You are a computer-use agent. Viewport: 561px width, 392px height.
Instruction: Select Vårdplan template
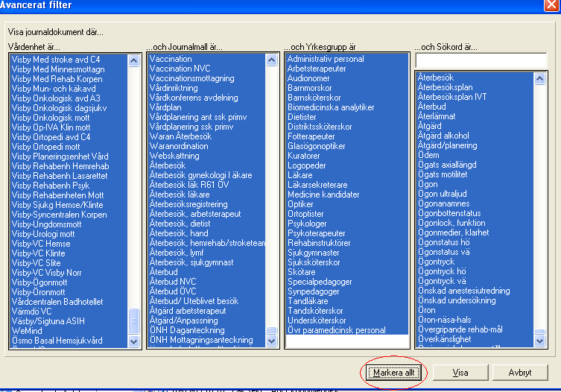tap(165, 107)
